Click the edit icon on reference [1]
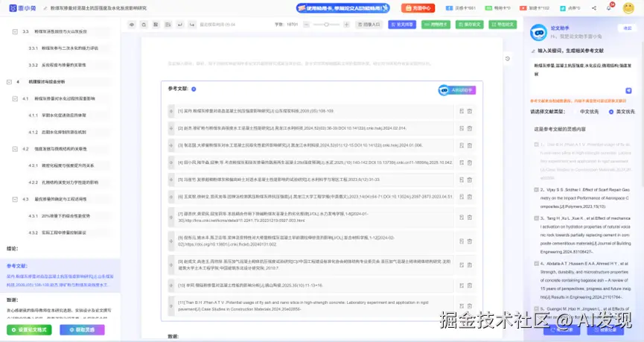The width and height of the screenshot is (644, 342). (462, 111)
